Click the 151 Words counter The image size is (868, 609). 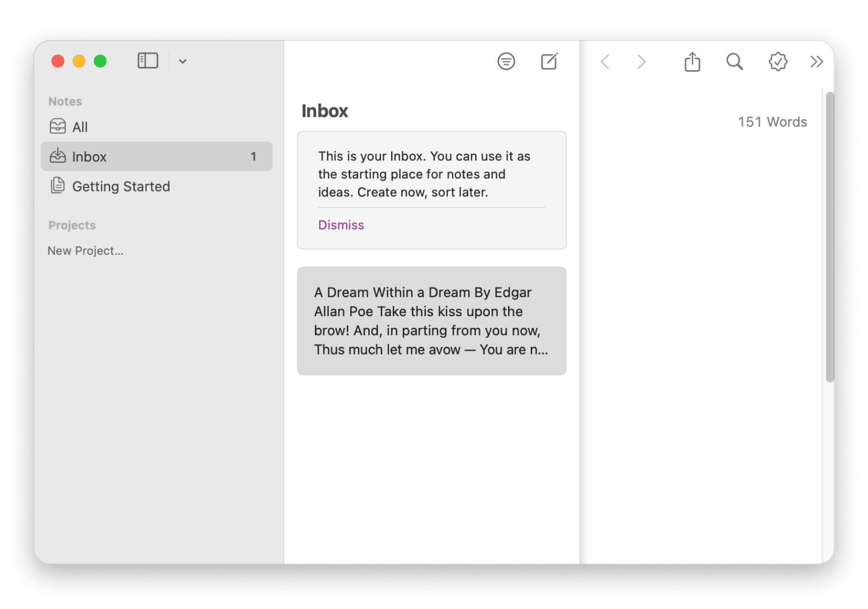pyautogui.click(x=773, y=121)
